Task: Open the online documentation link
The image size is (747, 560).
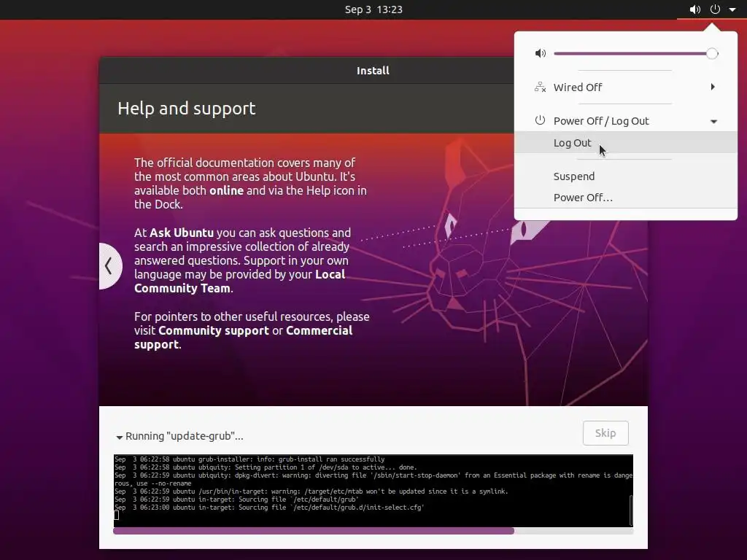Action: point(226,190)
